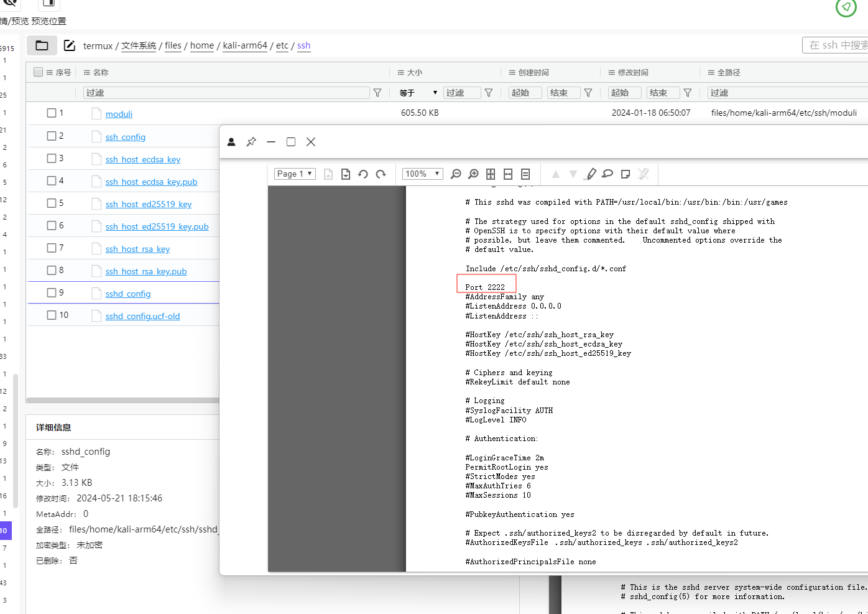Navigate to 文件系统 in breadcrumb
868x614 pixels.
pos(139,45)
